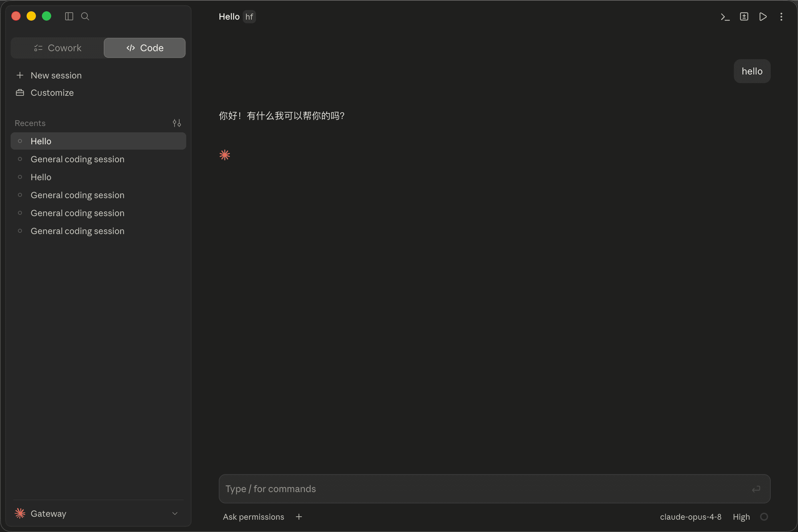Screen dimensions: 798x532
Task: Click the Recents section label
Action: coord(30,123)
